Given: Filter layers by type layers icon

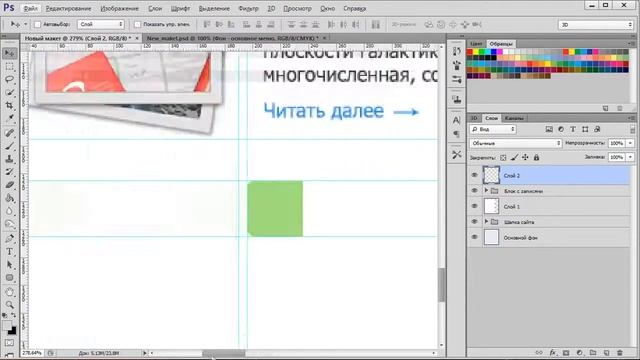Looking at the screenshot, I should 573,129.
